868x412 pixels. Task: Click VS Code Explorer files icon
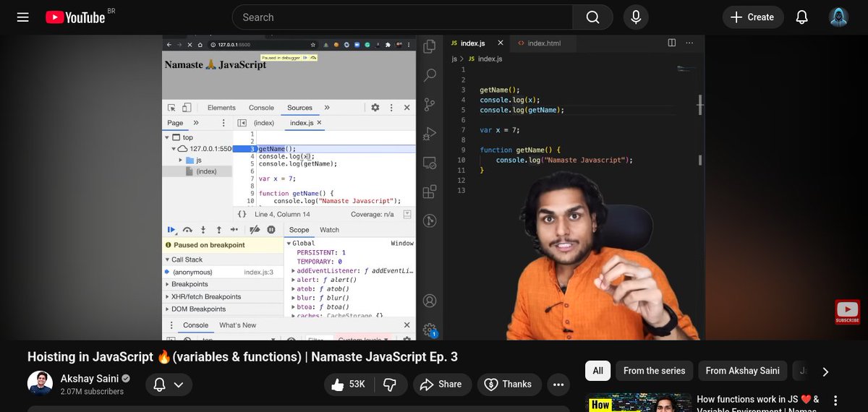[430, 46]
